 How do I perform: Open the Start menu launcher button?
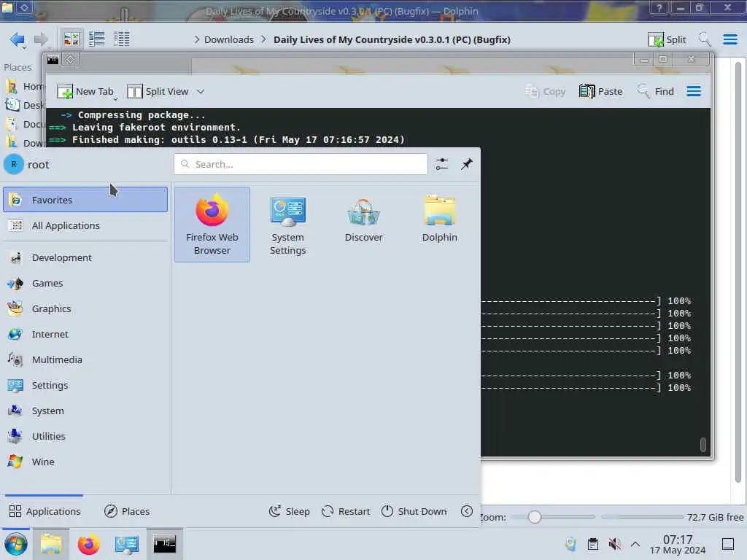[16, 544]
